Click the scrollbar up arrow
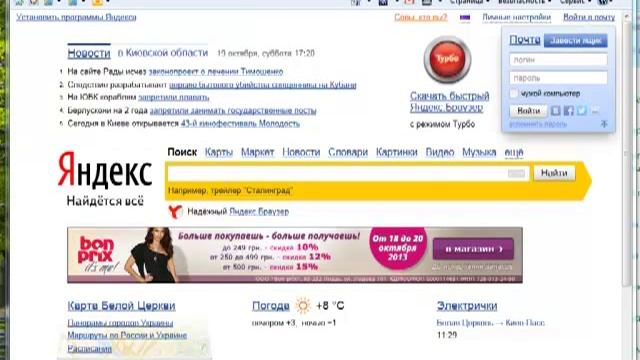 click(x=627, y=16)
